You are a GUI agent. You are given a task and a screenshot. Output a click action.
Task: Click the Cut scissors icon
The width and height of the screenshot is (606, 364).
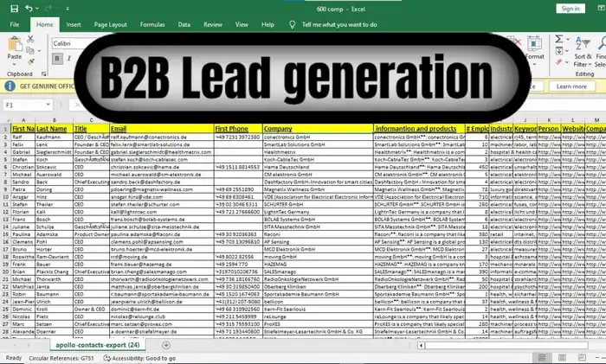point(30,39)
